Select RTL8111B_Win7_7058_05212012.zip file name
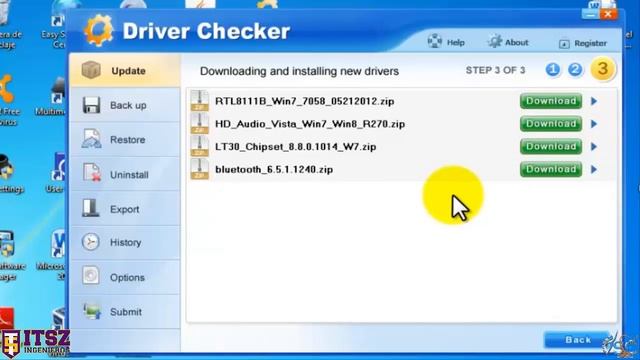The image size is (640, 360). [304, 101]
